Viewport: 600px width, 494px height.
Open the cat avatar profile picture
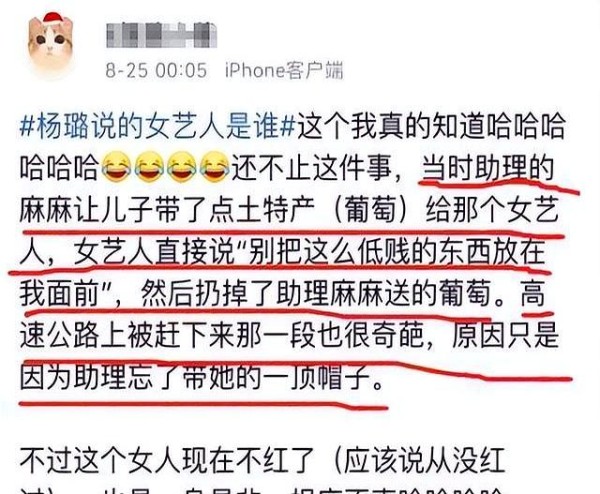(x=51, y=45)
